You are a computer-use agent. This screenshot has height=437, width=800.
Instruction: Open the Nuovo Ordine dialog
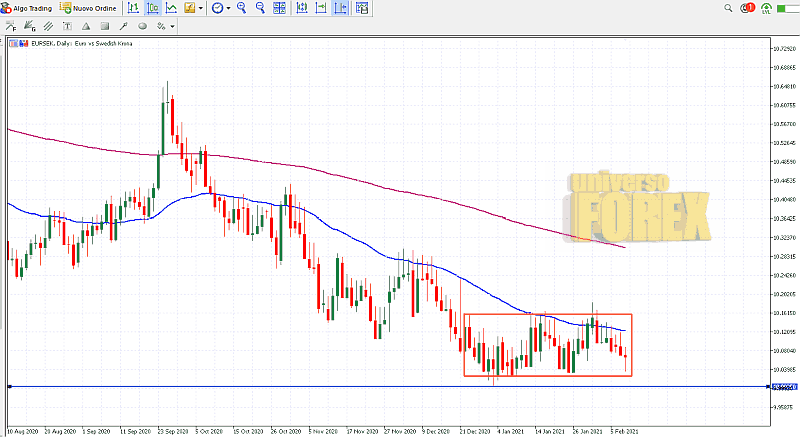[88, 8]
